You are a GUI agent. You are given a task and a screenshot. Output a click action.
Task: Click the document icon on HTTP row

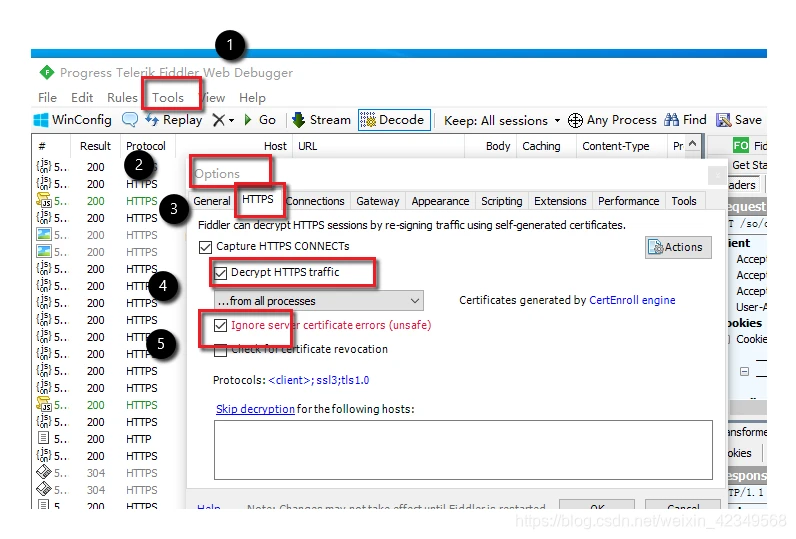(x=44, y=438)
